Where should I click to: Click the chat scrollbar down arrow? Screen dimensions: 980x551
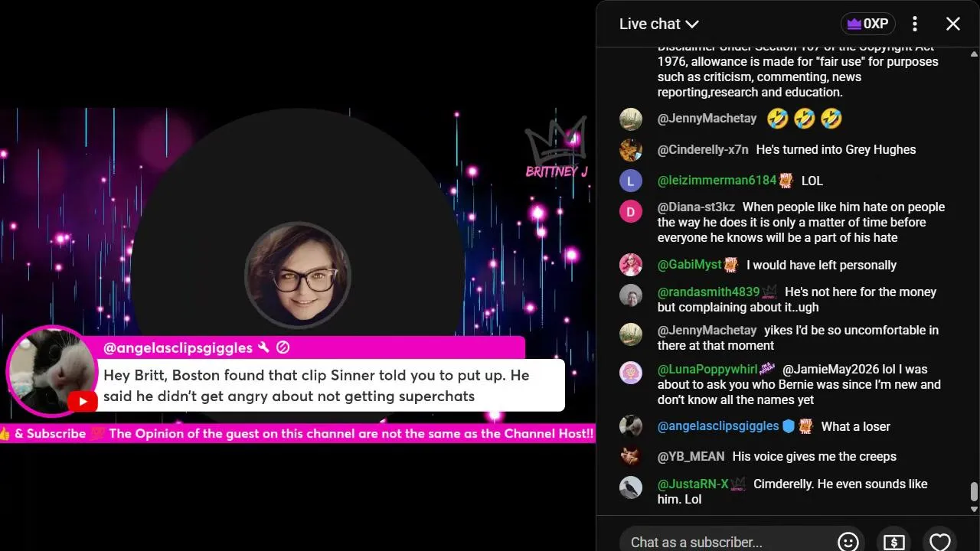coord(974,509)
